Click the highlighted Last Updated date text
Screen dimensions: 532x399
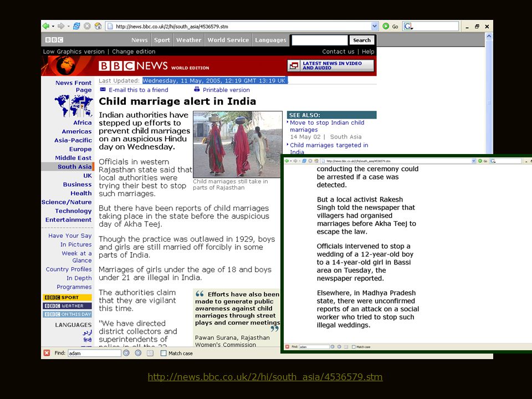pos(214,80)
